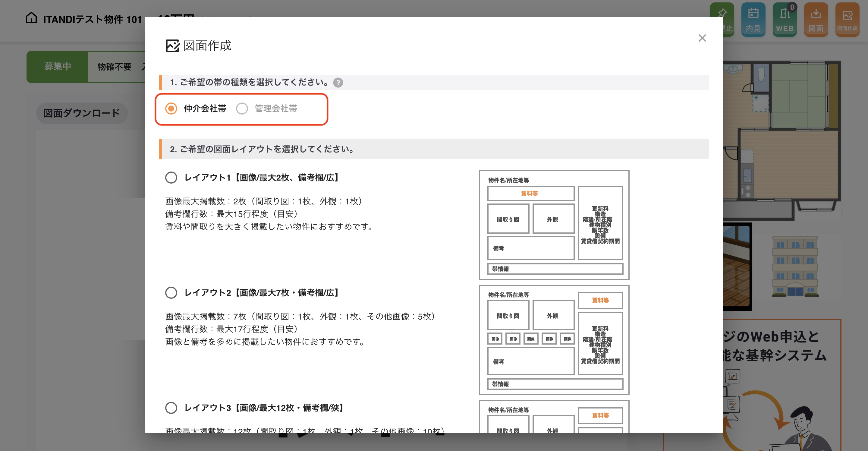The height and width of the screenshot is (451, 868).
Task: Close the 図面作成 dialog
Action: pyautogui.click(x=702, y=38)
